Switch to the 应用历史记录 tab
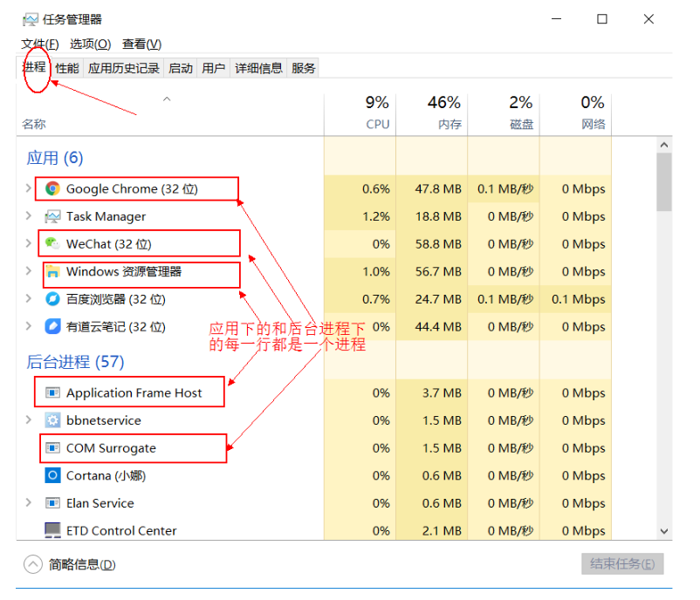 [124, 68]
